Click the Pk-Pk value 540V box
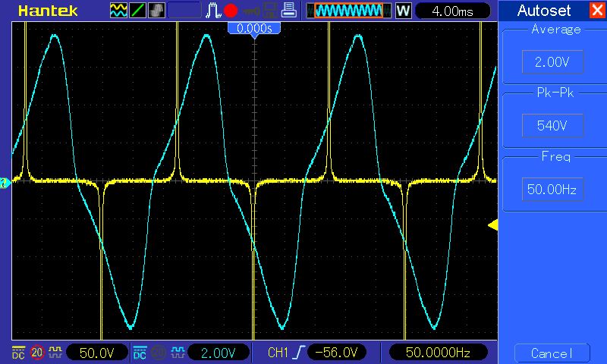Viewport: 607px width, 364px height. point(552,125)
